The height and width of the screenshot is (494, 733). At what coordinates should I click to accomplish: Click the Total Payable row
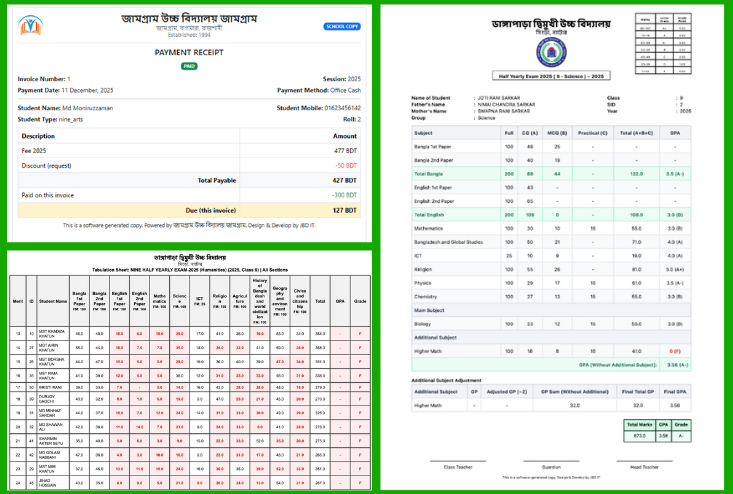(188, 180)
